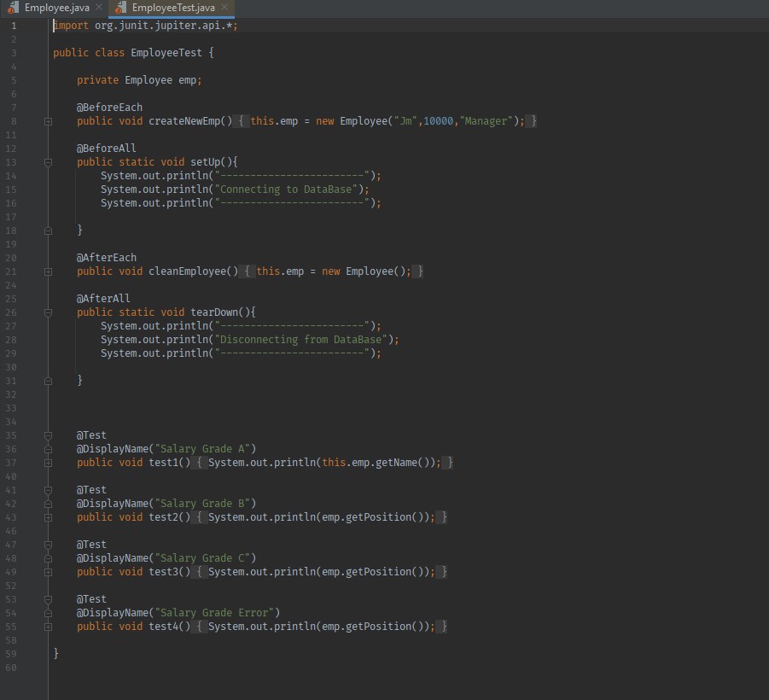Expand the folded test2 method body
The image size is (769, 700).
48,517
